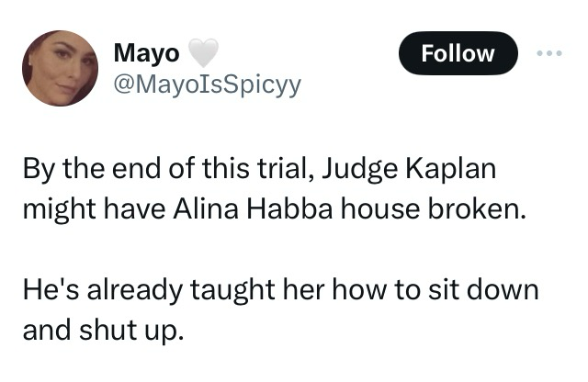Open the @MayoIsSpicyy handle link
The height and width of the screenshot is (382, 588).
pos(208,85)
